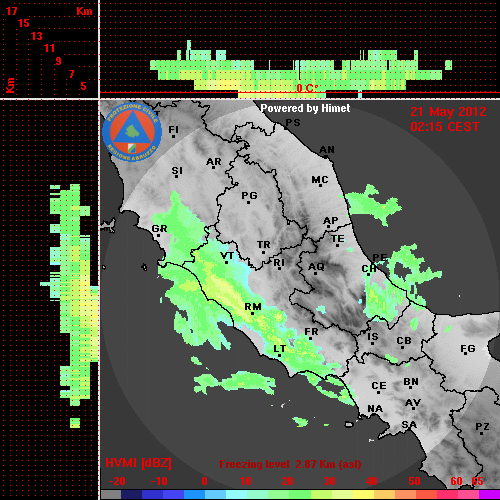This screenshot has height=500, width=500.
Task: Click the magenta swatch on the color scale
Action: point(489,495)
